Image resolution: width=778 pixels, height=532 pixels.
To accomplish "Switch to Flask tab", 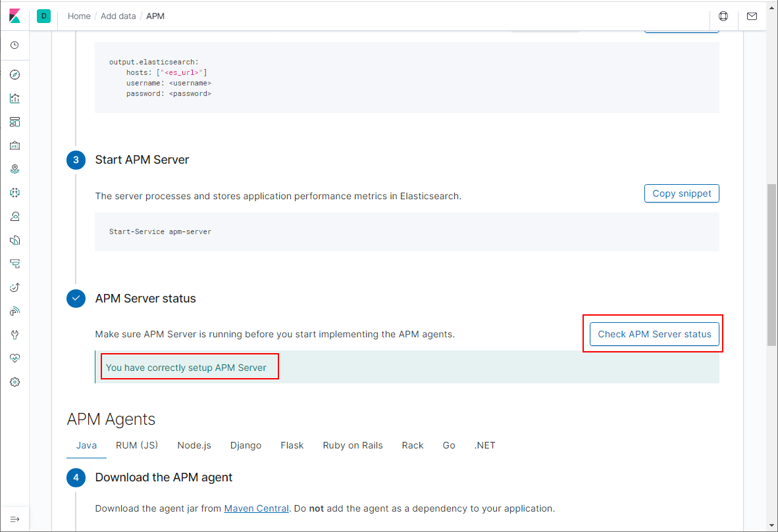I will pyautogui.click(x=292, y=445).
